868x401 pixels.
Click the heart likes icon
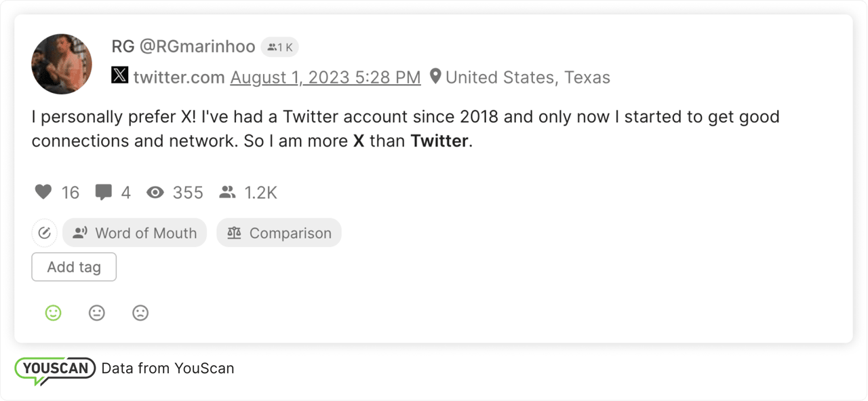(x=43, y=193)
